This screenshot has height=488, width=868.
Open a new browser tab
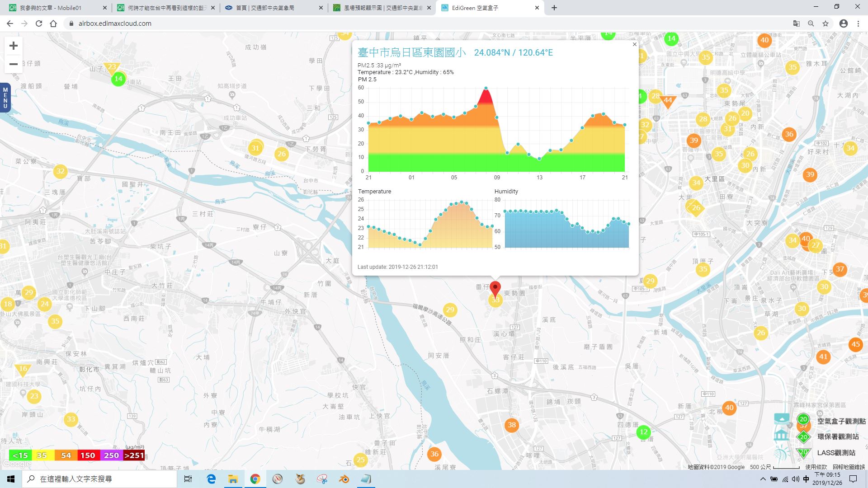554,8
